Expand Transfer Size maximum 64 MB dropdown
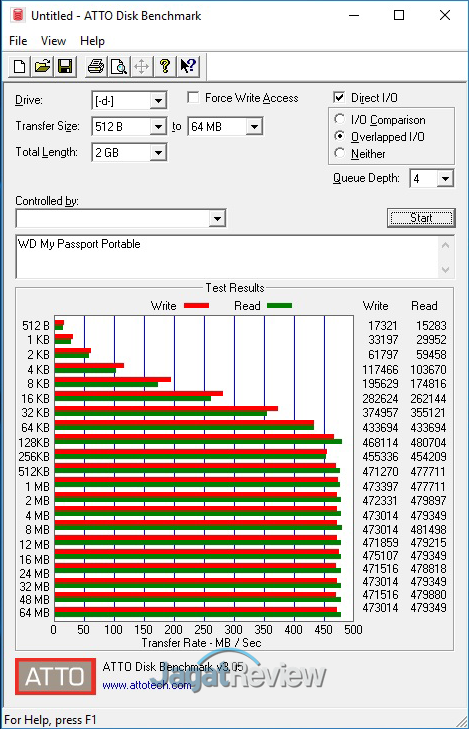 [x=254, y=126]
